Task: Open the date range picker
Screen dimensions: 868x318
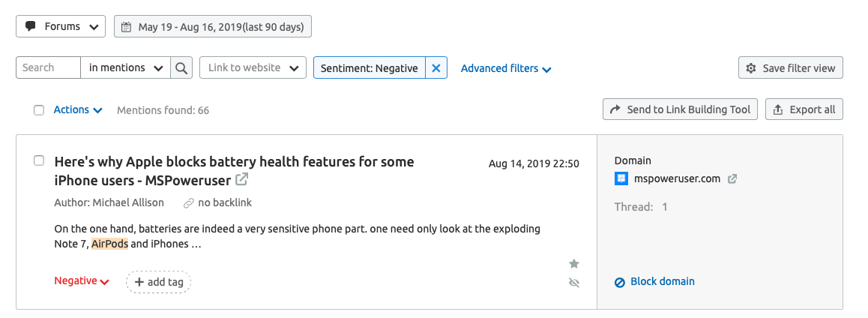Action: pyautogui.click(x=213, y=26)
